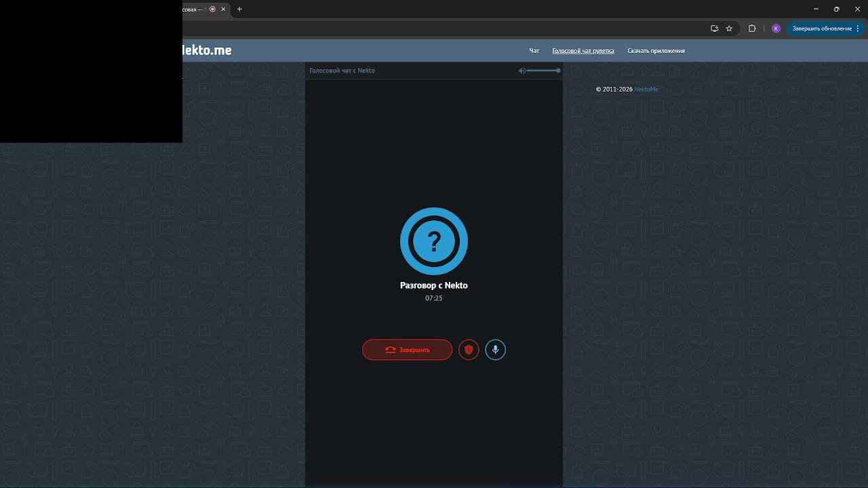The height and width of the screenshot is (488, 868).
Task: Open the Голосовой чат рулетка section
Action: (x=583, y=50)
